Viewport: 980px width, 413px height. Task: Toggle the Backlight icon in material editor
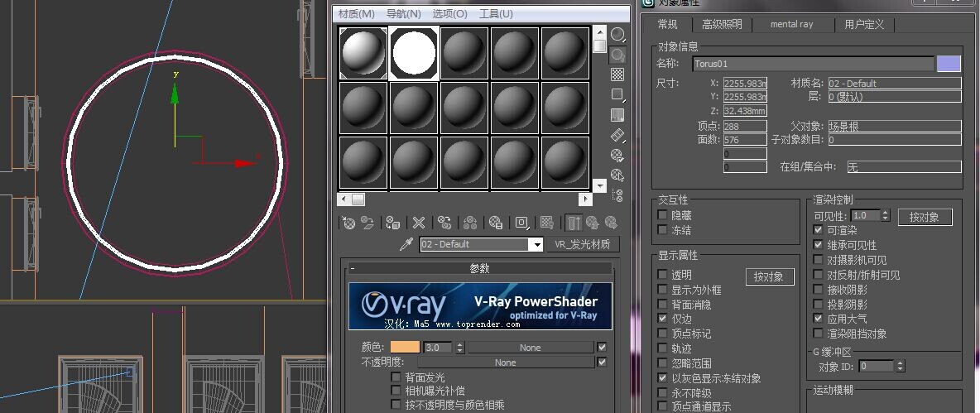[617, 55]
